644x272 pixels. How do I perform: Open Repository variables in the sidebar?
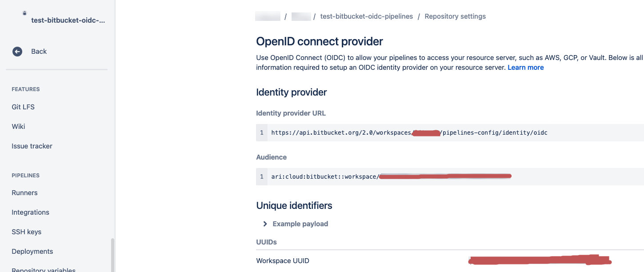click(44, 270)
